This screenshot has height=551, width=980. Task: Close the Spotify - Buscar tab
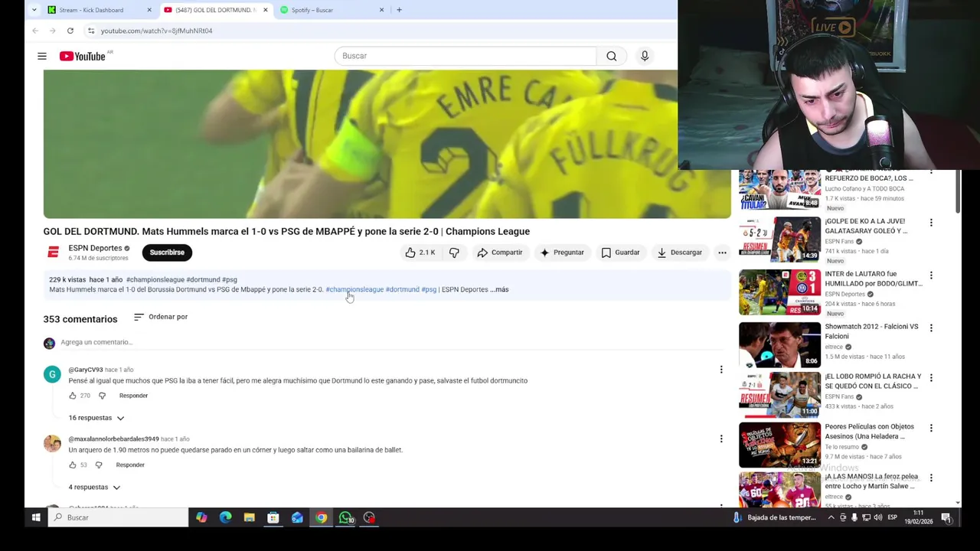pyautogui.click(x=381, y=10)
